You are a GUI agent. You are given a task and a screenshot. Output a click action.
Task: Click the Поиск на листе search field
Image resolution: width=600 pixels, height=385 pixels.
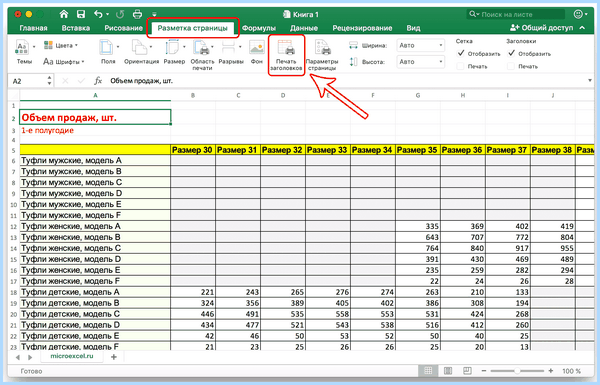[515, 14]
